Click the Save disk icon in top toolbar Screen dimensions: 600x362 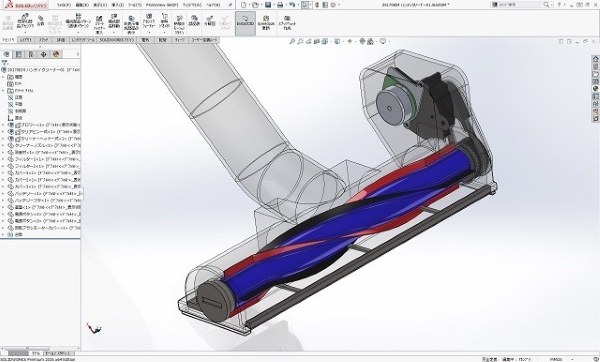[268, 5]
